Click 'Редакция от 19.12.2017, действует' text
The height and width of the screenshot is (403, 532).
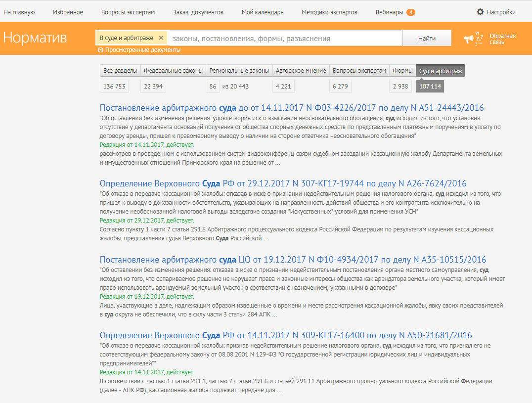click(147, 297)
